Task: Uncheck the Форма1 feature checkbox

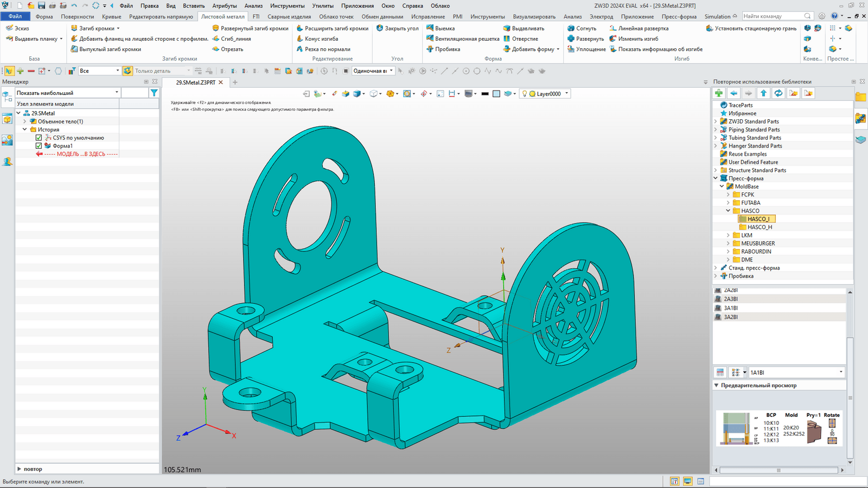Action: click(x=39, y=146)
